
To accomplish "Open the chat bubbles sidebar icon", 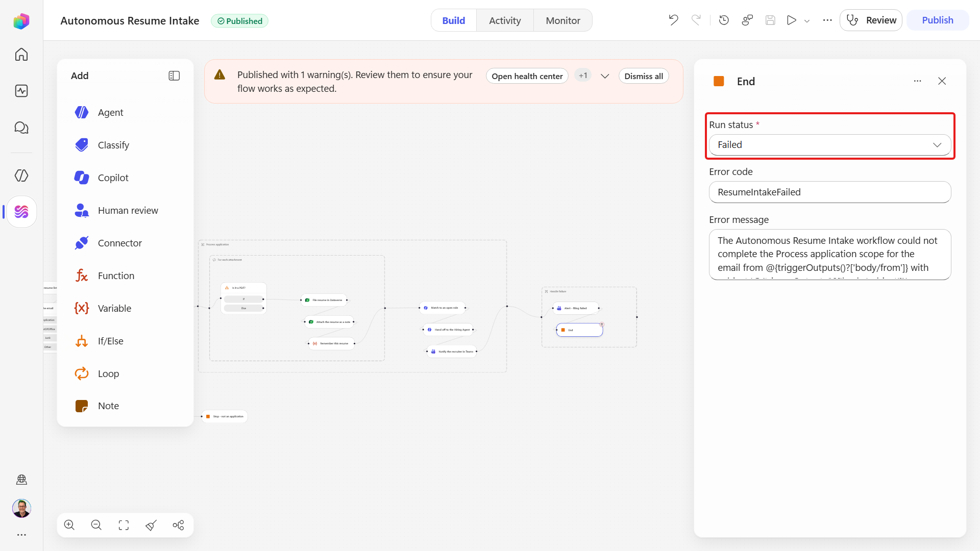I will (21, 128).
